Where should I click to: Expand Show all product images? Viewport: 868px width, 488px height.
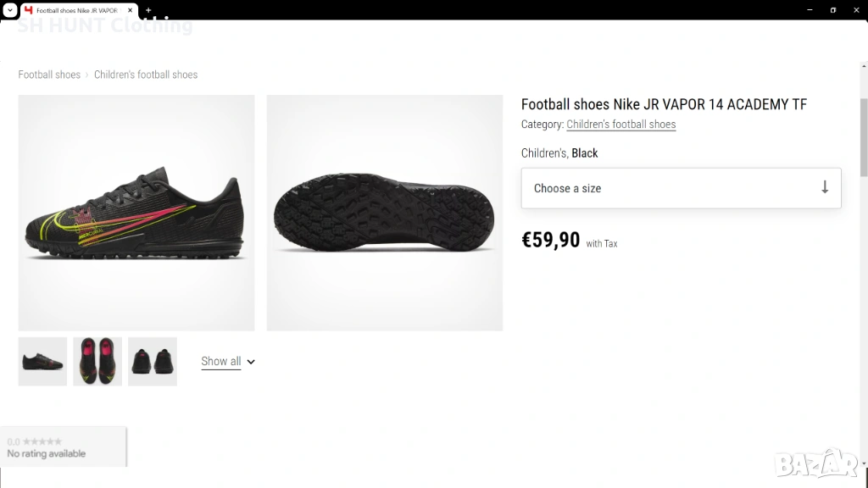pos(220,361)
